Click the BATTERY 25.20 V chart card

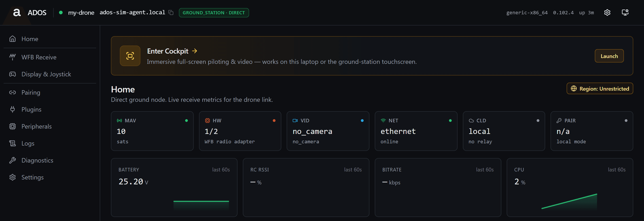(174, 187)
